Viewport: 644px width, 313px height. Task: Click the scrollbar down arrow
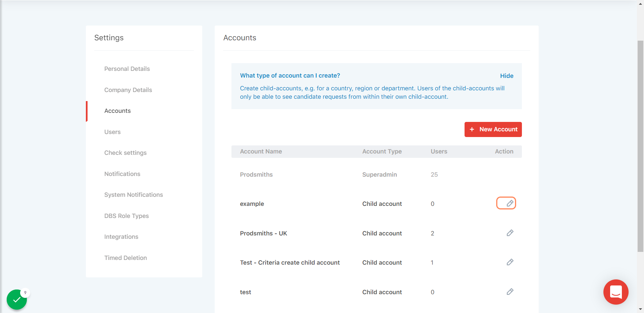(640, 309)
